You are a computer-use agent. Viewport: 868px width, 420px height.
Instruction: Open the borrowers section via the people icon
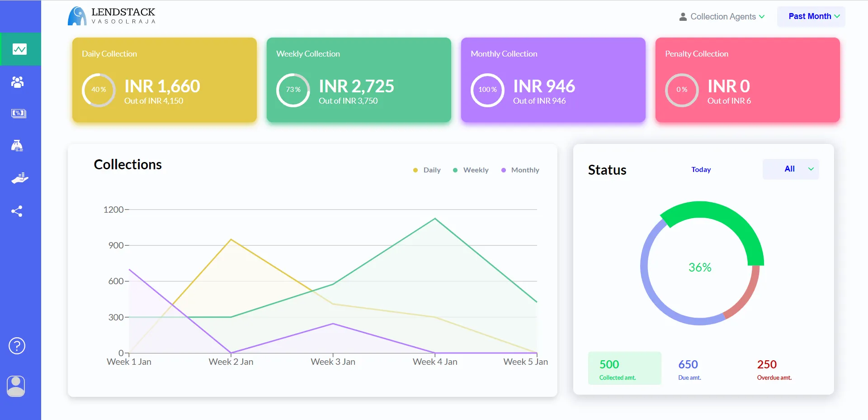coord(17,82)
